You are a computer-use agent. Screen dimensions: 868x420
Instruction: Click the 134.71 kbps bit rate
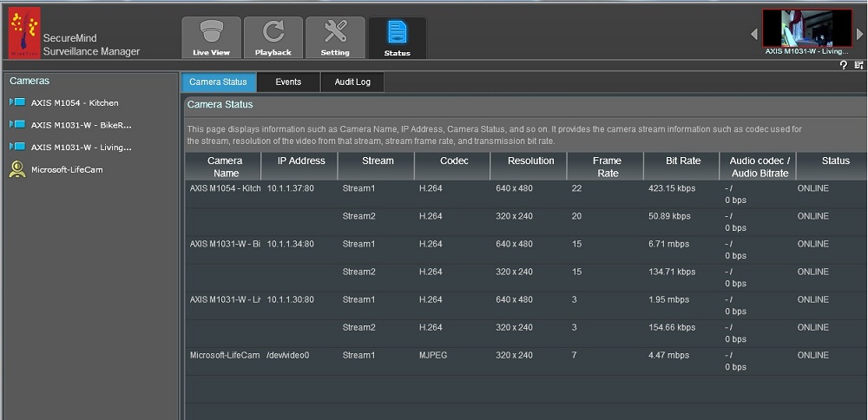672,272
